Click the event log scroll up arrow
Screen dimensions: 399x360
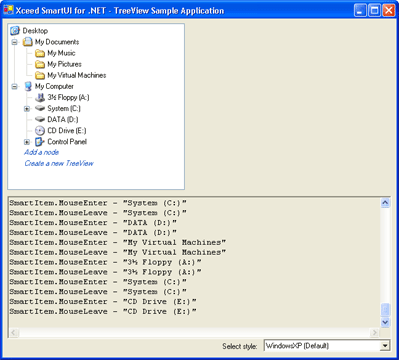tap(385, 203)
